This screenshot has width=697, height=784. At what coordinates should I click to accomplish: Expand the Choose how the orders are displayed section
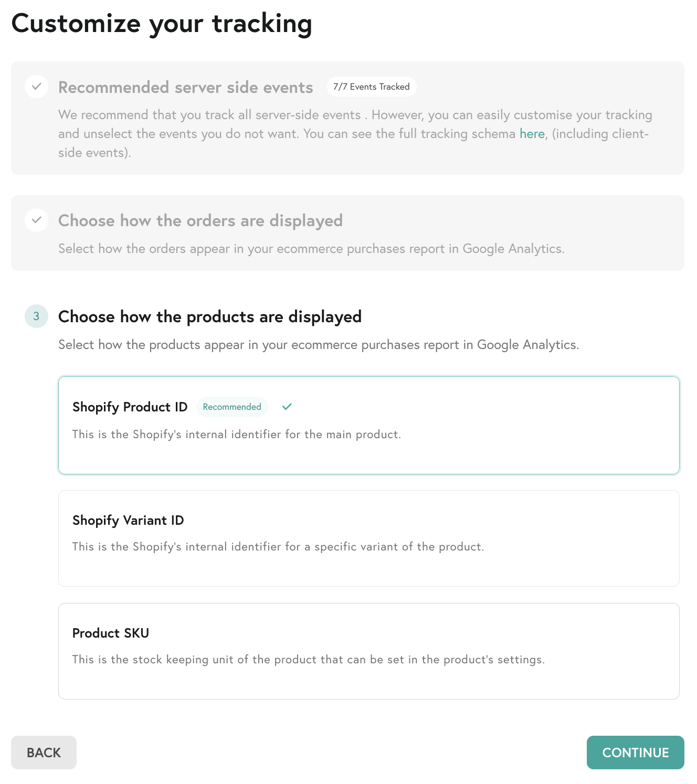200,220
